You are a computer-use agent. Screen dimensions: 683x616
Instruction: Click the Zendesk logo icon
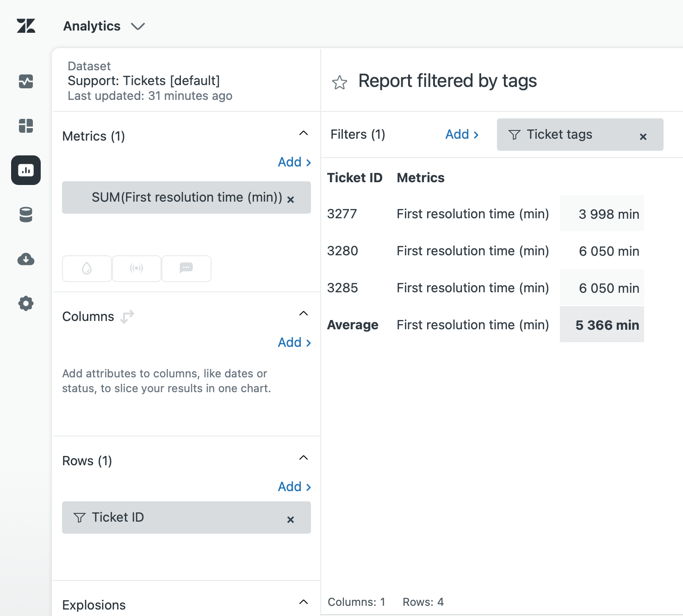point(26,26)
